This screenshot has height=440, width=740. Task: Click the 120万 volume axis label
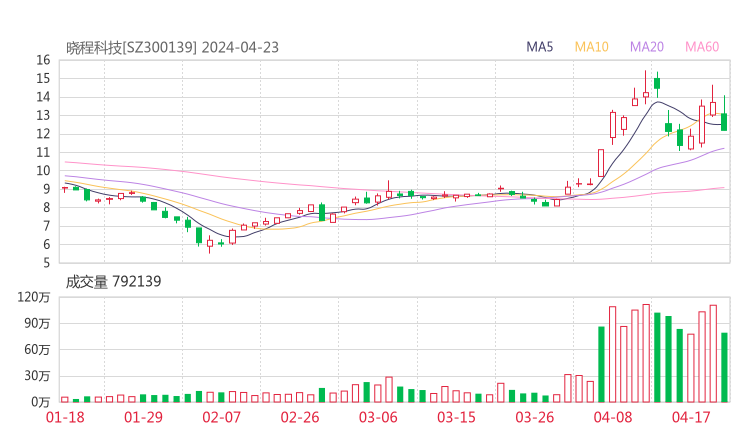34,297
